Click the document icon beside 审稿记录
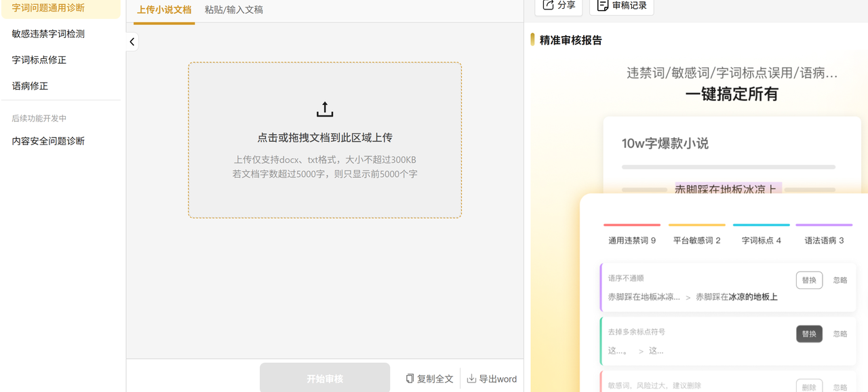Image resolution: width=868 pixels, height=392 pixels. (x=602, y=5)
